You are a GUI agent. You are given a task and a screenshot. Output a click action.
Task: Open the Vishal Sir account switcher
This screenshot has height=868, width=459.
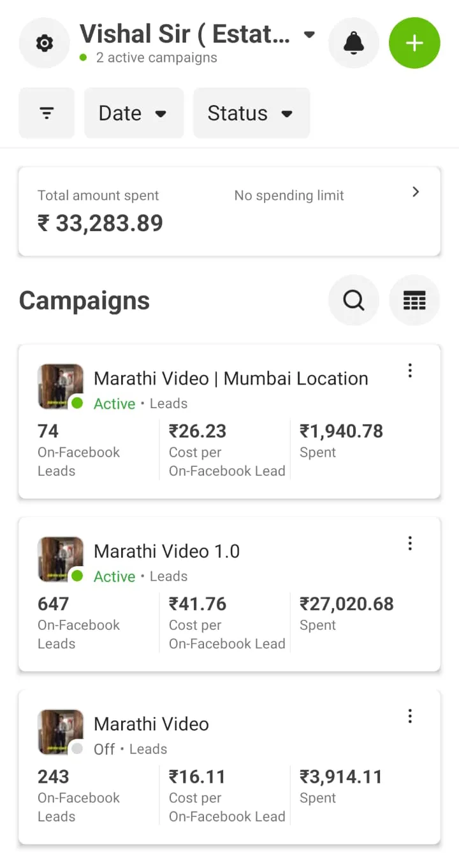198,34
